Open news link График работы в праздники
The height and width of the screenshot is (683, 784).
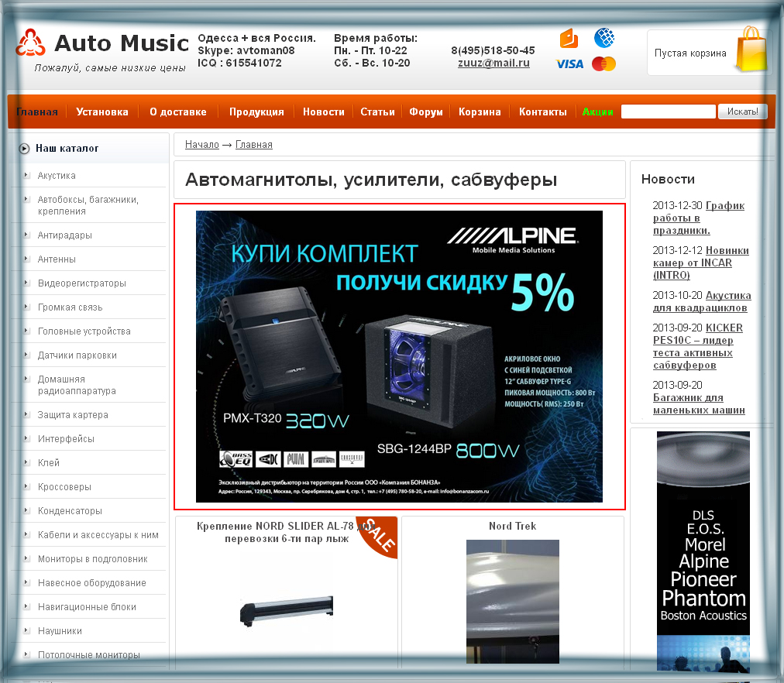point(699,218)
